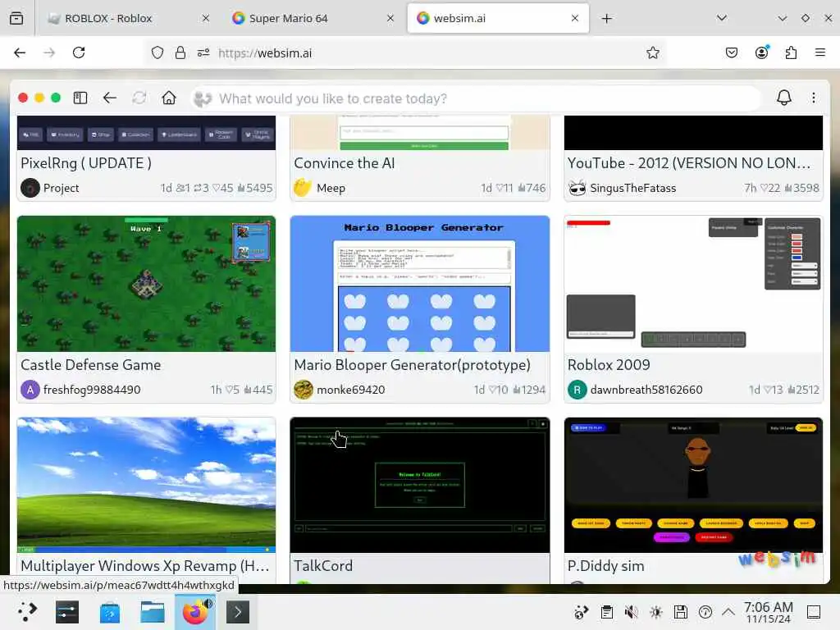
Task: Open a new browser tab
Action: 606,18
